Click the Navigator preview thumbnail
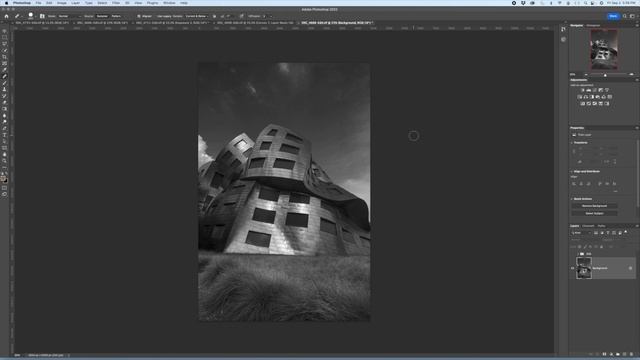This screenshot has width=640, height=360. 604,49
